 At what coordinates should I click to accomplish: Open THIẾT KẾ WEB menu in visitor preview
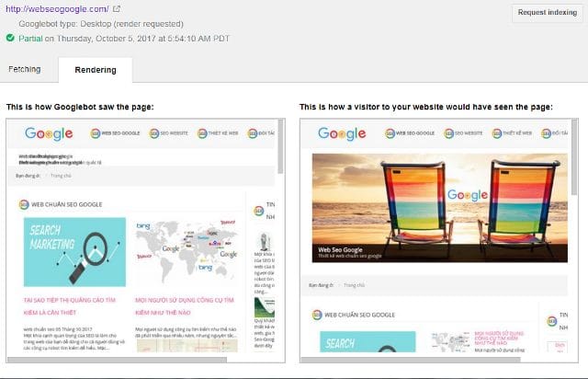512,133
